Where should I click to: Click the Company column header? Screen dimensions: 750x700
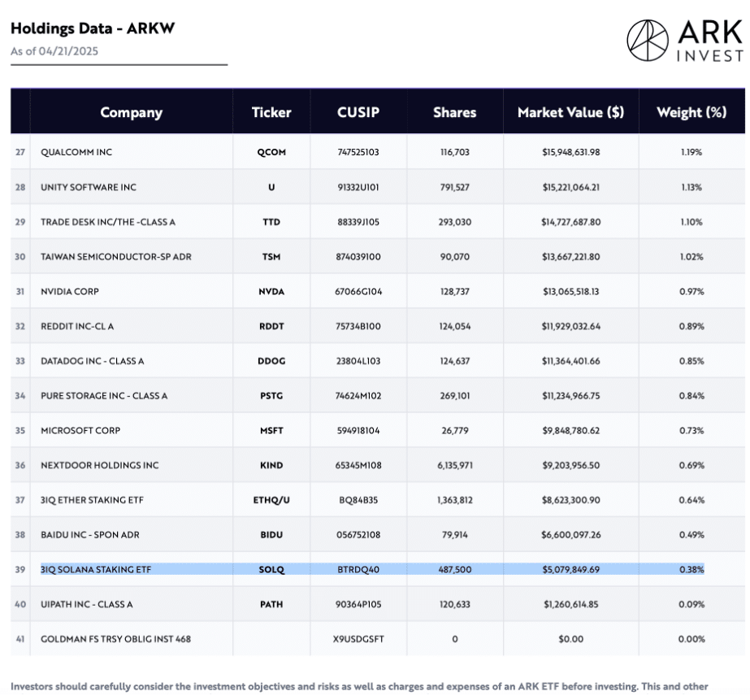tap(131, 112)
